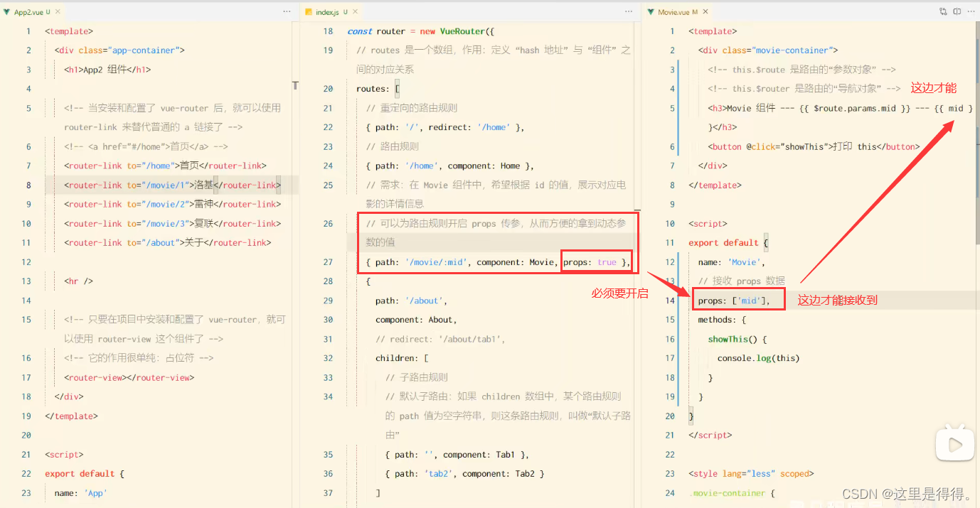The image size is (980, 508).
Task: Click the style lang="less" scoped line
Action: point(751,473)
